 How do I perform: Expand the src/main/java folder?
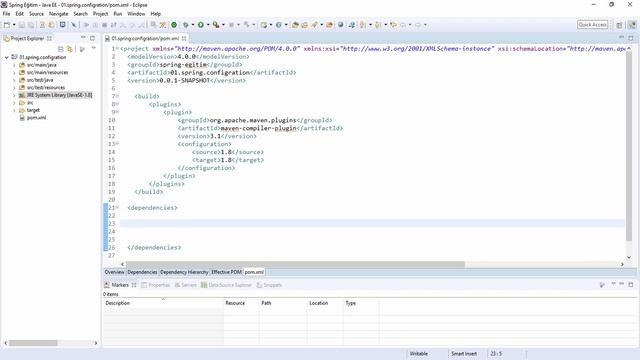[14, 65]
